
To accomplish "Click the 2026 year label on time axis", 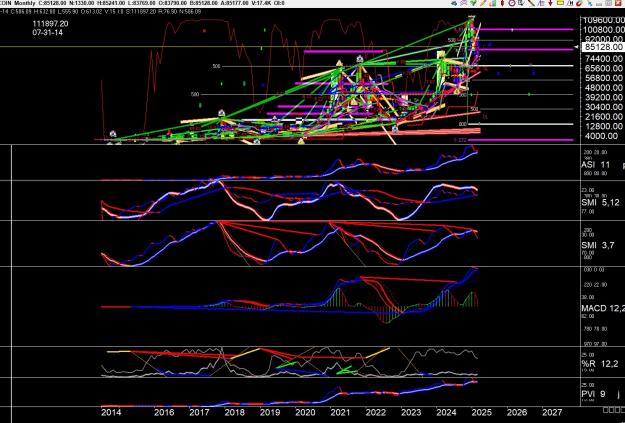I will point(517,412).
